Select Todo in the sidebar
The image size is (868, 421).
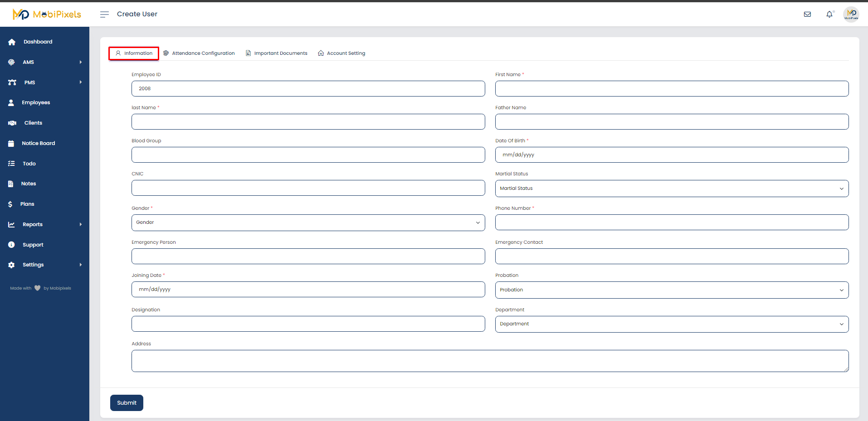click(x=29, y=164)
